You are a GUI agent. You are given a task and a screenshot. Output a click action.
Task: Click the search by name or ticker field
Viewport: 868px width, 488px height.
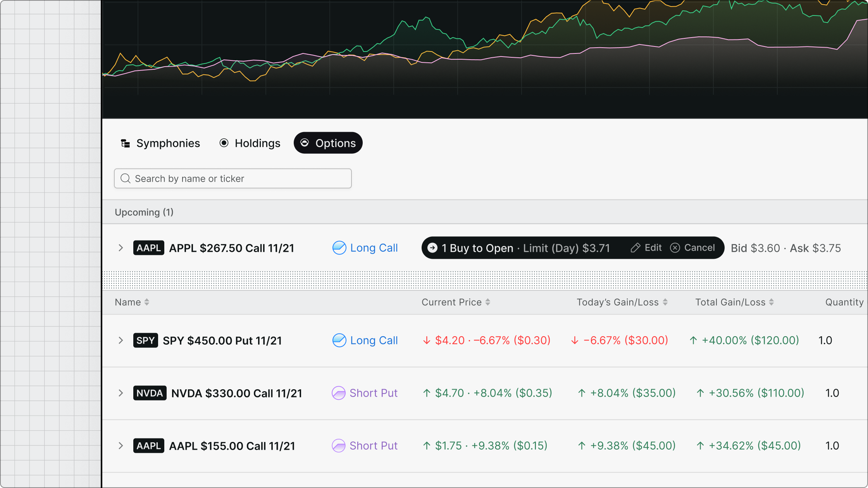pos(232,178)
